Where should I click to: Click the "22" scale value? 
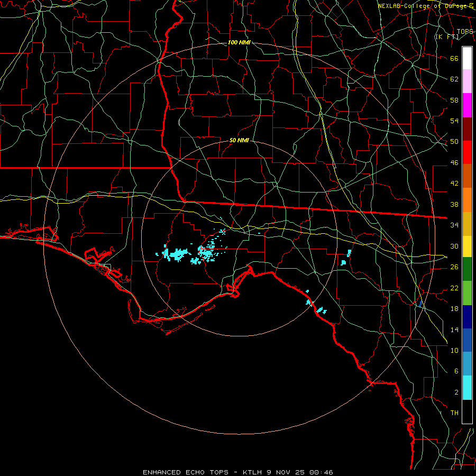click(x=454, y=288)
